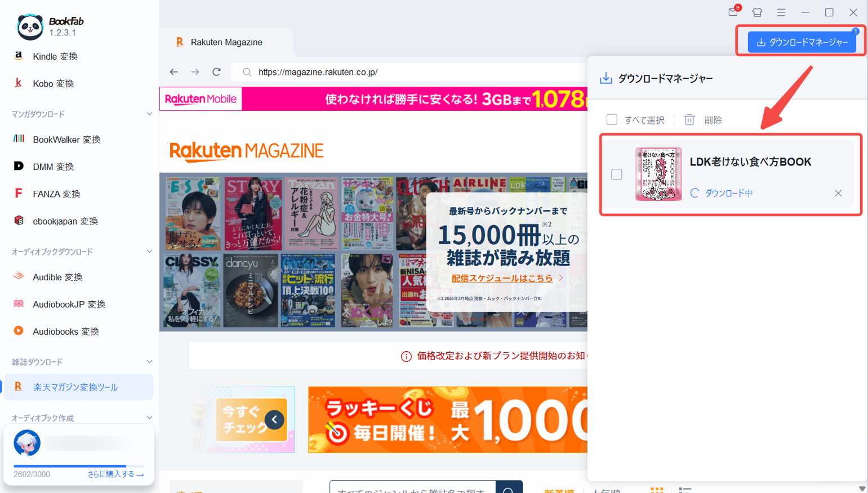Collapse マンガダウンロード section

pos(149,114)
